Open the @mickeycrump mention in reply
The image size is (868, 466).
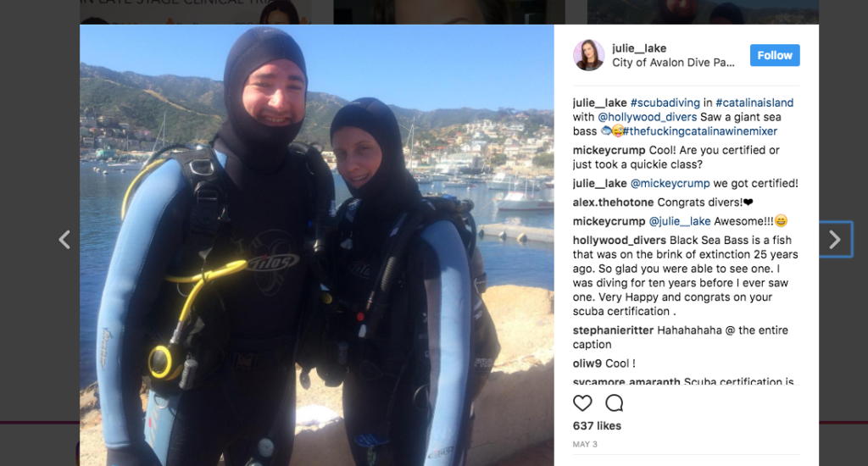670,183
